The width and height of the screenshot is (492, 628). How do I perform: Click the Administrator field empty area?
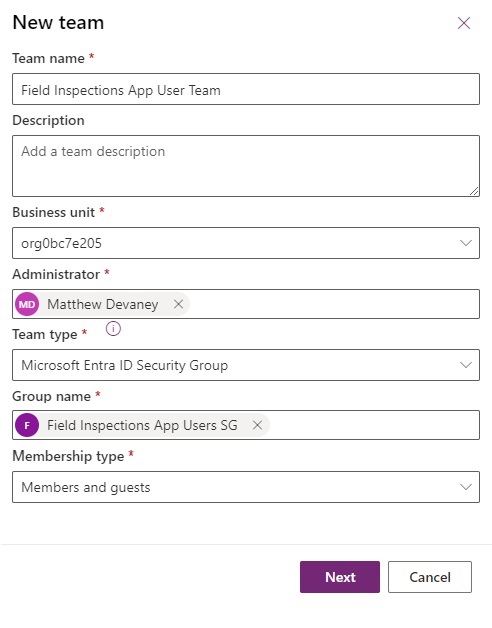pyautogui.click(x=333, y=304)
